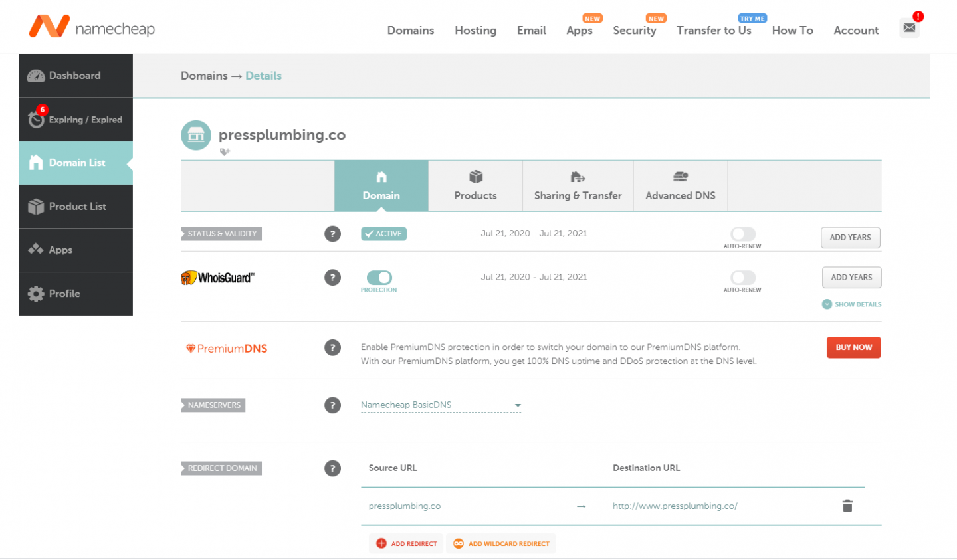The height and width of the screenshot is (560, 957).
Task: Click the WhoisGuard logo
Action: click(x=217, y=278)
